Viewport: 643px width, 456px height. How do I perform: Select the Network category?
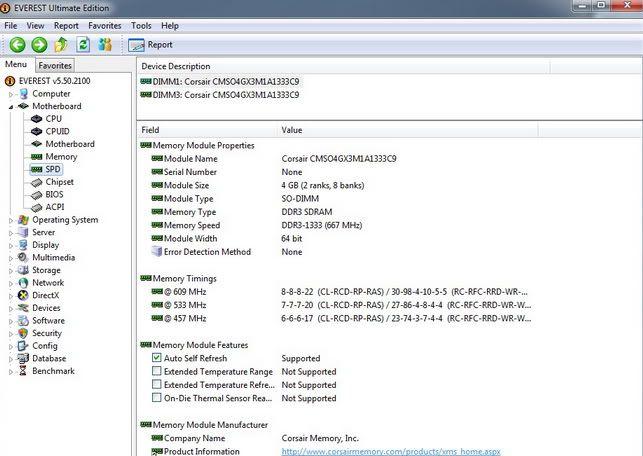48,283
